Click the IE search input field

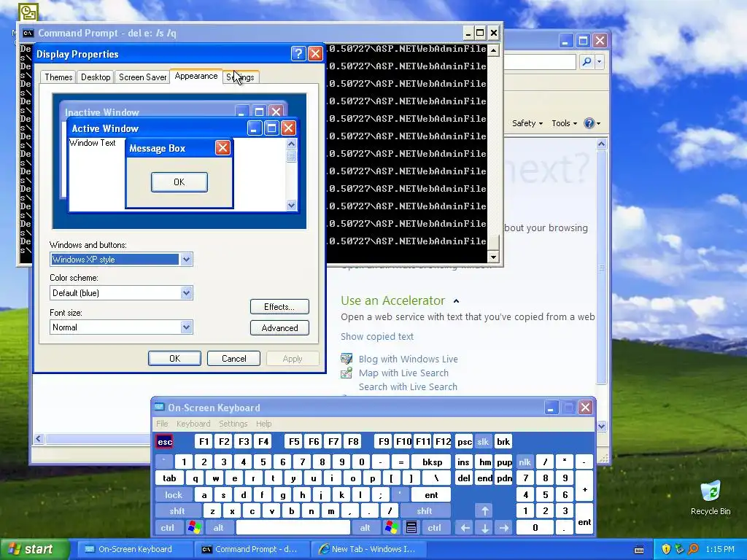(x=540, y=61)
